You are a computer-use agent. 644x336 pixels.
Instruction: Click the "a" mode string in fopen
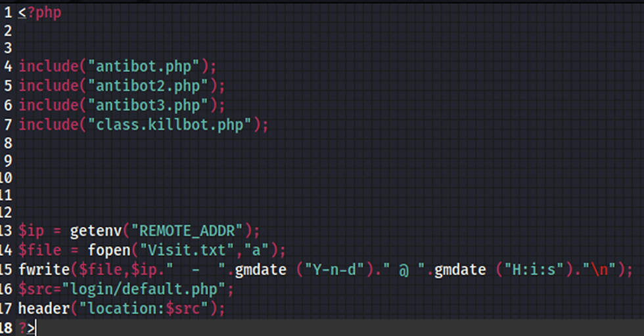click(x=257, y=250)
